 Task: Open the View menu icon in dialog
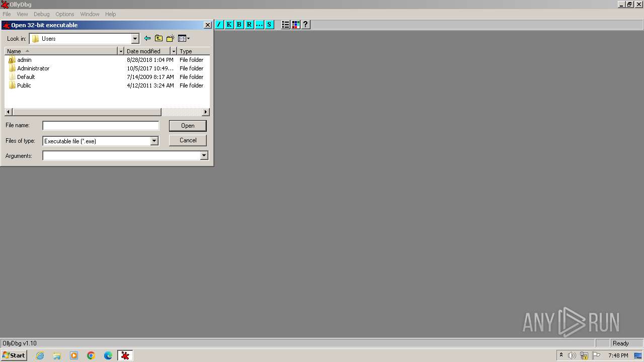(x=184, y=38)
